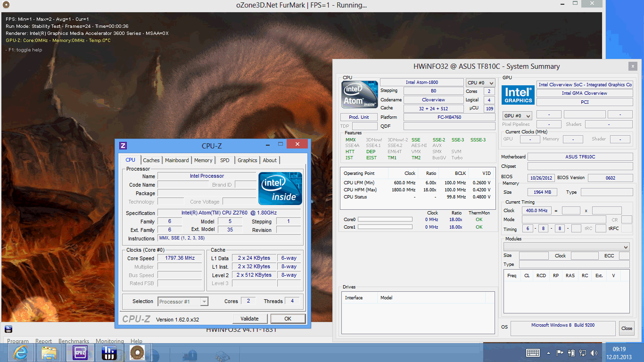
Task: Open the Mainboard tab in CPU-Z
Action: tap(177, 160)
